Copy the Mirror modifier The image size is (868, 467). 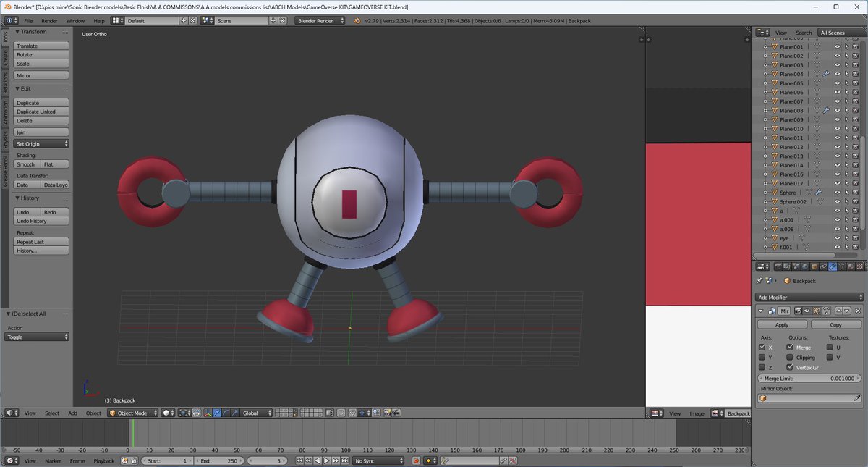click(836, 325)
